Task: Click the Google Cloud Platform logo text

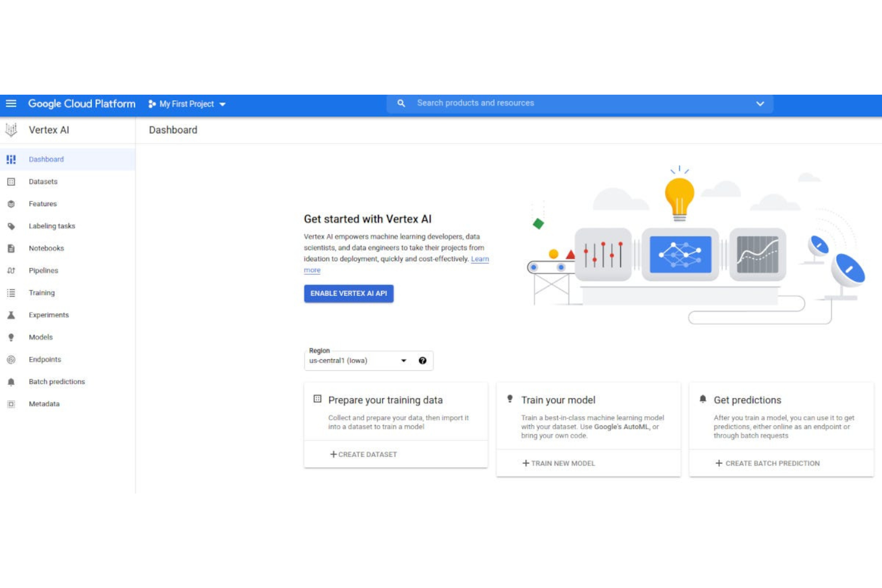Action: click(x=82, y=104)
